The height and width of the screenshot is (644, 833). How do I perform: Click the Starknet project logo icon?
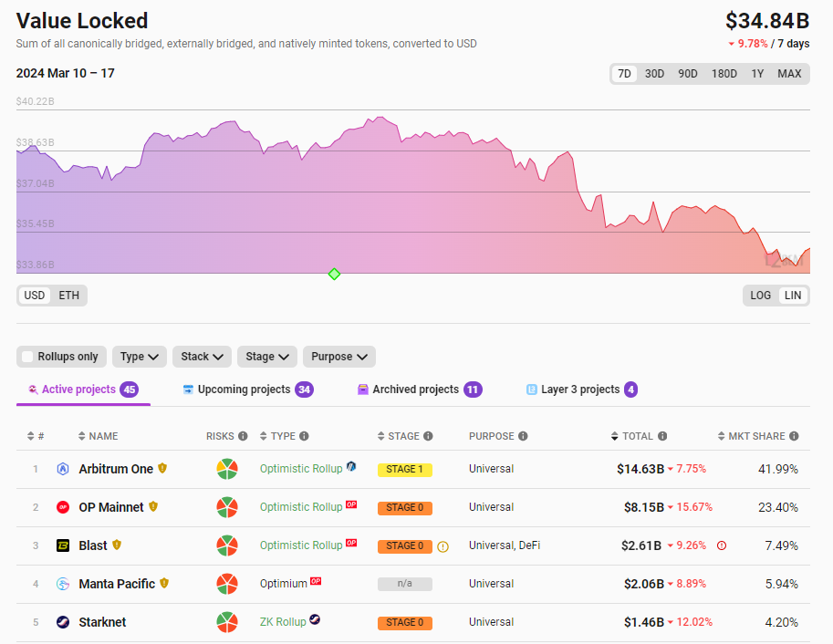pyautogui.click(x=63, y=622)
